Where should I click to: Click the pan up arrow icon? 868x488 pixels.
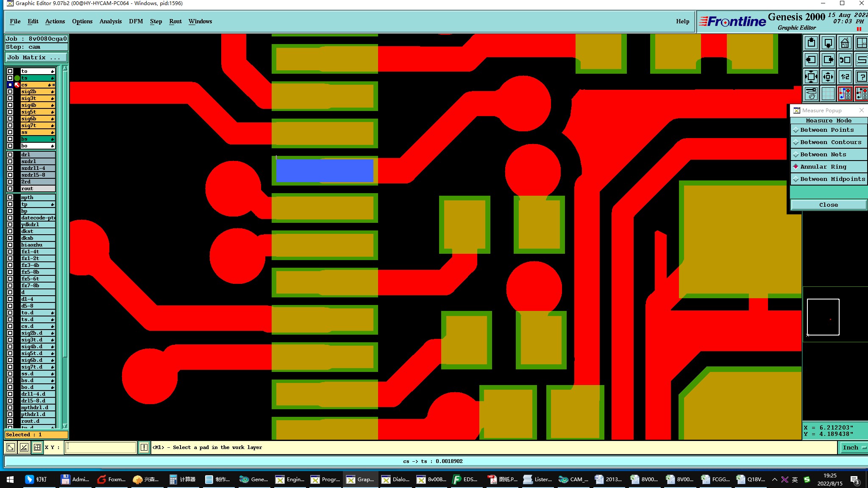[811, 43]
